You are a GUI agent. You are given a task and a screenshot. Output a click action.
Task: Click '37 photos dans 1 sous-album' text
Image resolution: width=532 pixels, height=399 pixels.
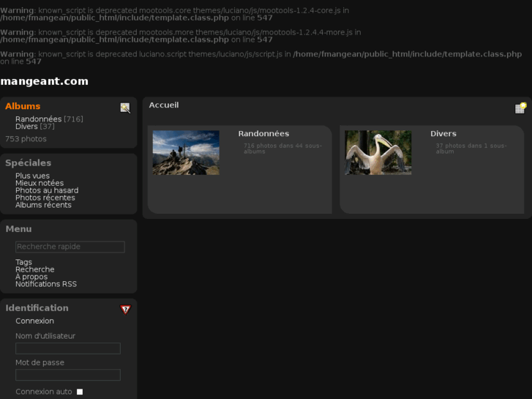click(x=471, y=149)
